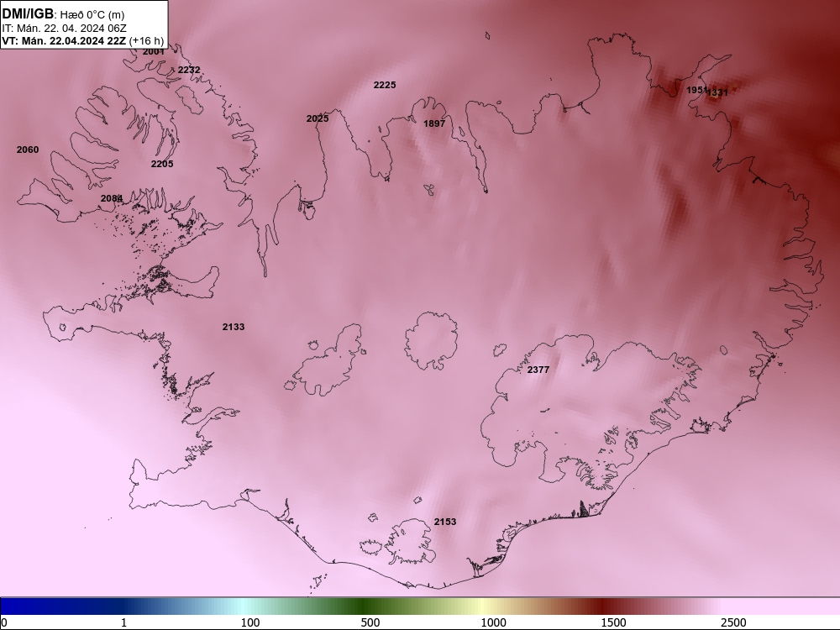
Task: Click the 2001 freezing level value
Action: coord(153,52)
